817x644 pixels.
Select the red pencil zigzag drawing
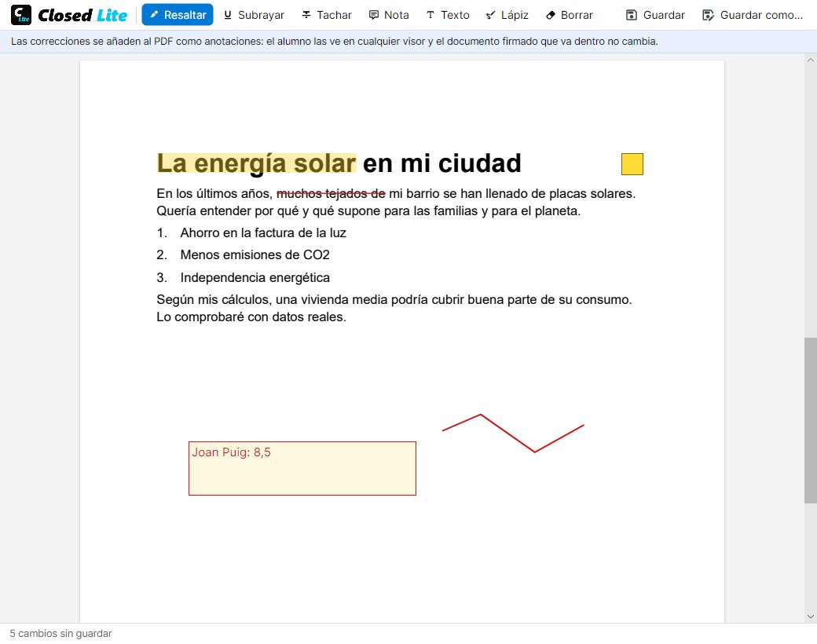(513, 433)
